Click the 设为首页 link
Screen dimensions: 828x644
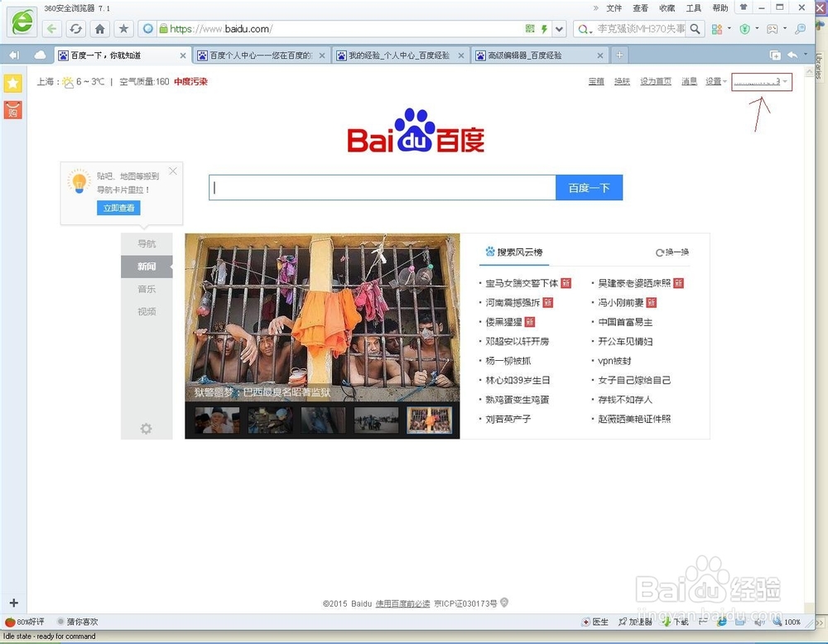[x=655, y=81]
